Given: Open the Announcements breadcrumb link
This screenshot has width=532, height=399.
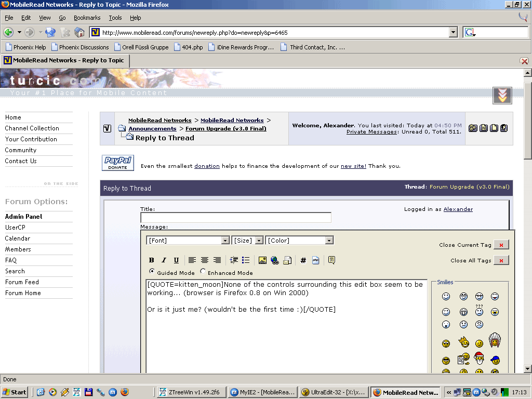Looking at the screenshot, I should (152, 129).
